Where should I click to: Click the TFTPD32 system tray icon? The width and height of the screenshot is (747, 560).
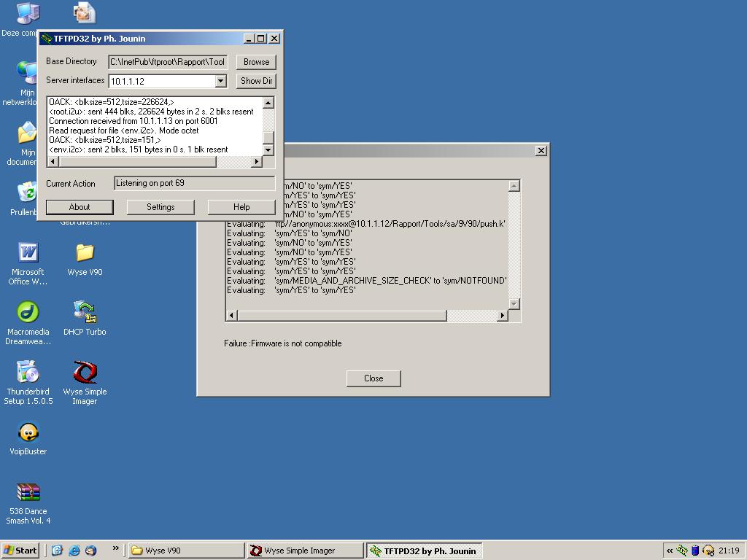click(x=682, y=551)
